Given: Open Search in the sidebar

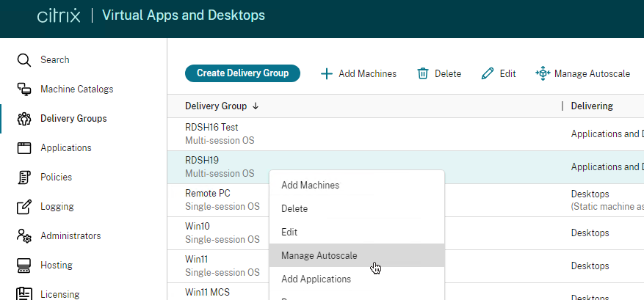Looking at the screenshot, I should 54,60.
